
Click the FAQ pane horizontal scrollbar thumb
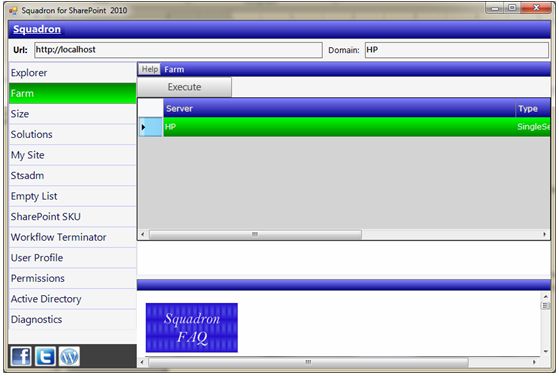(308, 362)
